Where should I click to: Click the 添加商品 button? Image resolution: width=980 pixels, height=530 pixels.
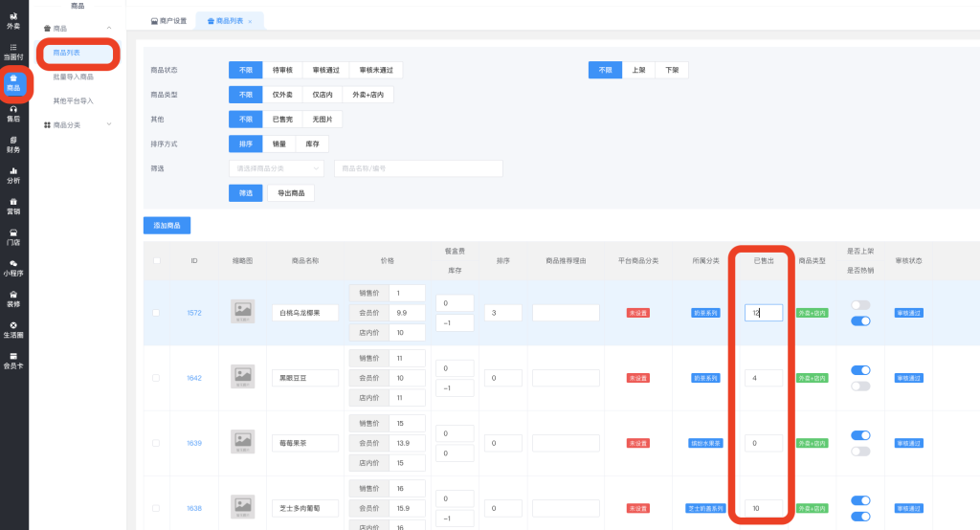coord(167,226)
